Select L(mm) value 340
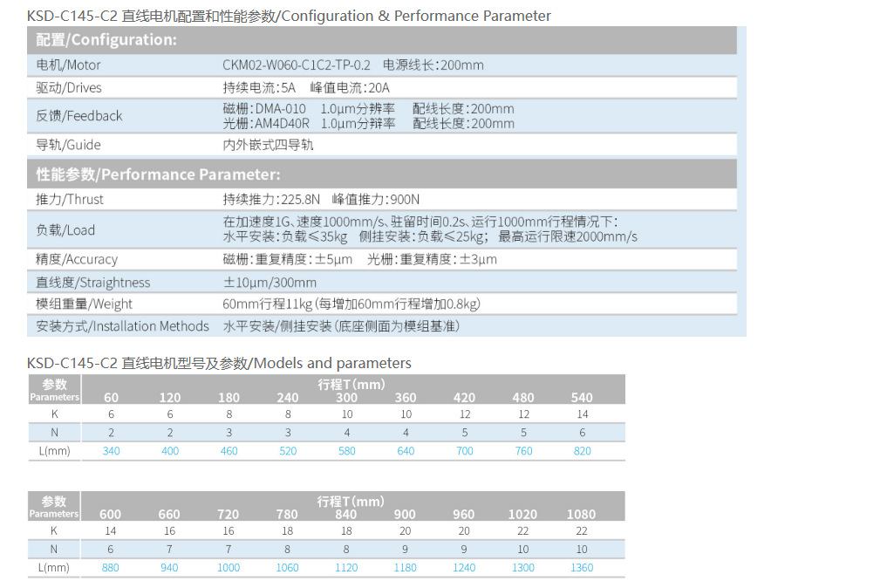 (x=111, y=451)
